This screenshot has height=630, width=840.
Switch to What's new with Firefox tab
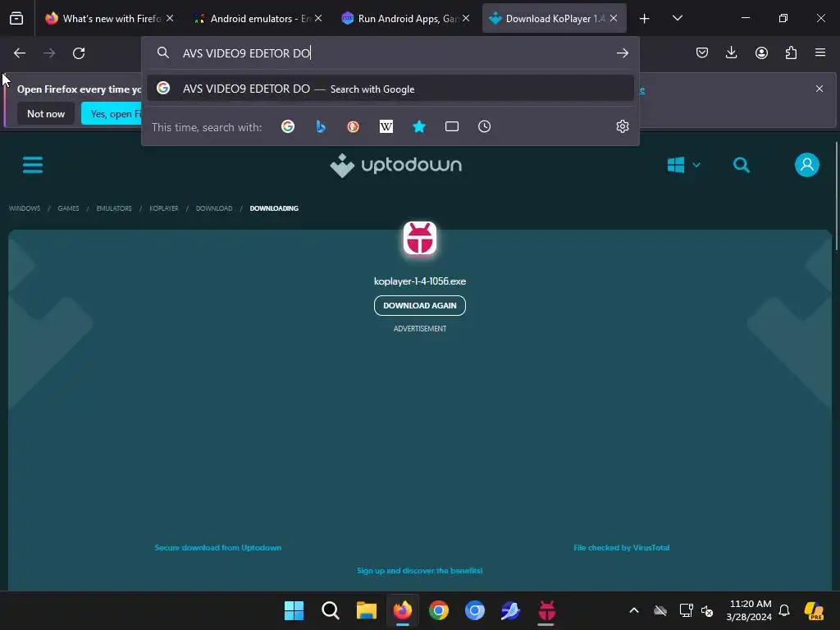[103, 19]
